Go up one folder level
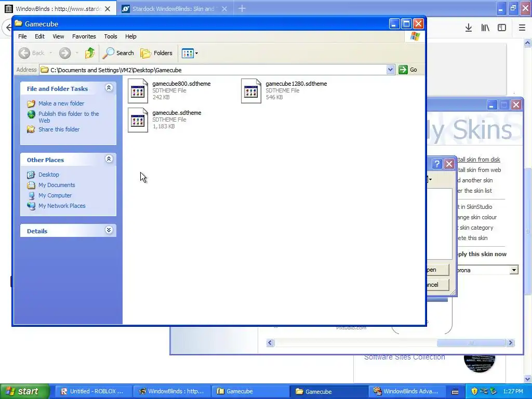The width and height of the screenshot is (532, 399). 90,53
